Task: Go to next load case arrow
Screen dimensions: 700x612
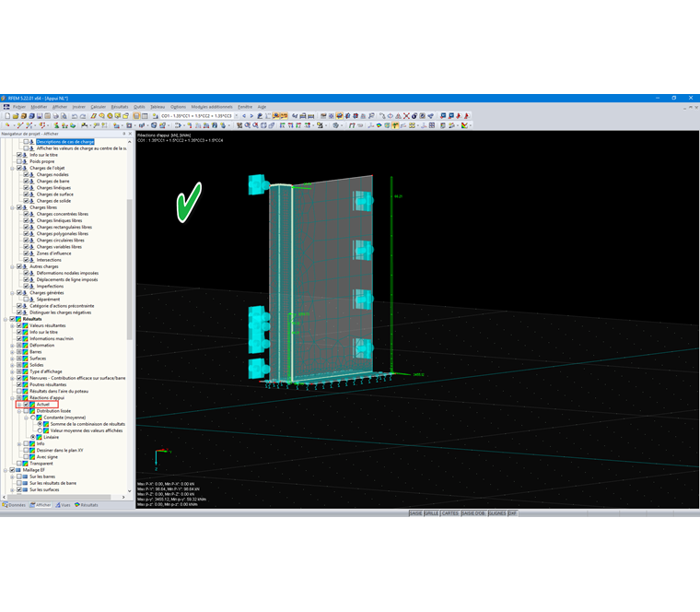Action: (x=251, y=116)
